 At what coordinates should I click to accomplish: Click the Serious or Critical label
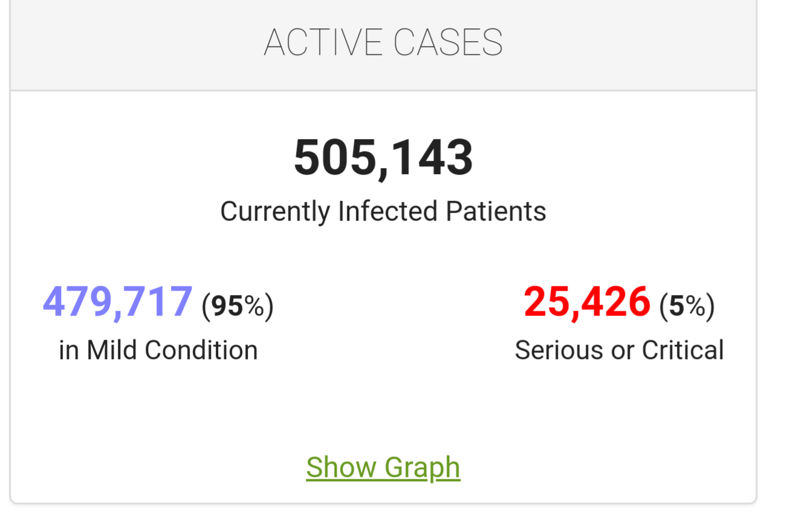(619, 350)
